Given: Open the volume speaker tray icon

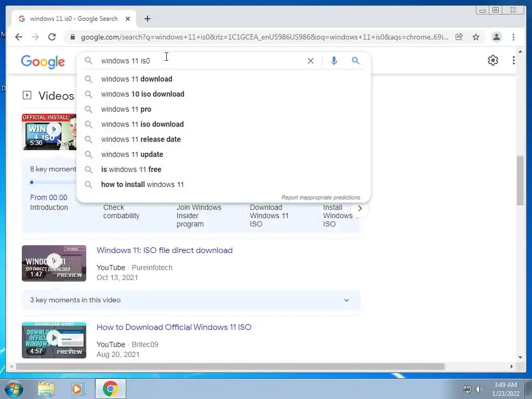Looking at the screenshot, I should point(480,389).
